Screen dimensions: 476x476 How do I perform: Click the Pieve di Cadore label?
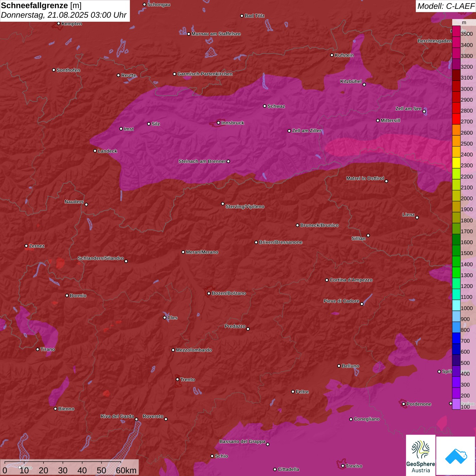[341, 301]
